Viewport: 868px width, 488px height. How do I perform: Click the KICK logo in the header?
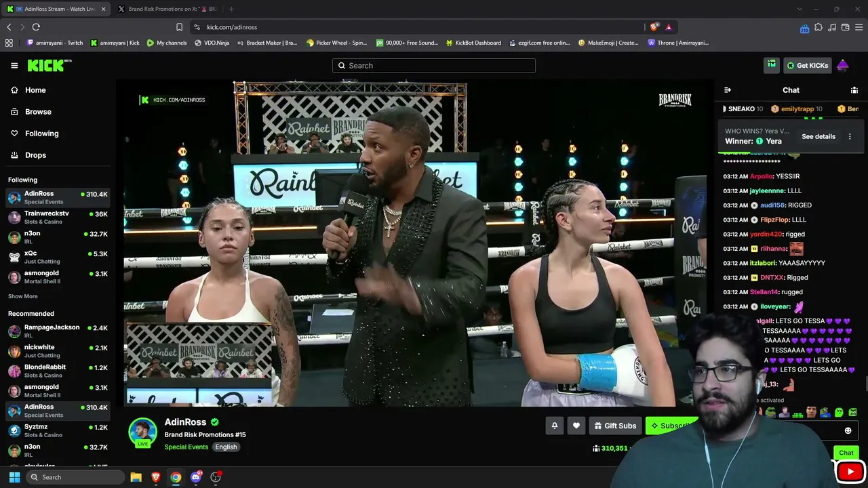point(50,66)
